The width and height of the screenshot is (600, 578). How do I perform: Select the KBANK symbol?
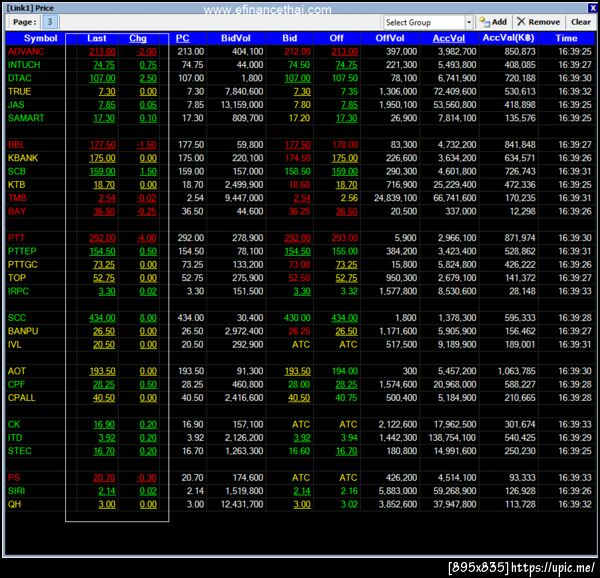pyautogui.click(x=23, y=158)
